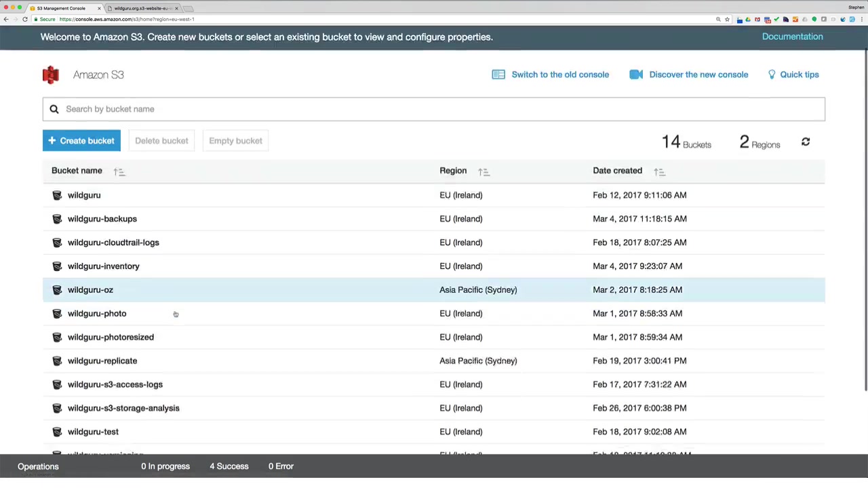Click the Stephen profile button
Image resolution: width=868 pixels, height=488 pixels.
(x=856, y=7)
